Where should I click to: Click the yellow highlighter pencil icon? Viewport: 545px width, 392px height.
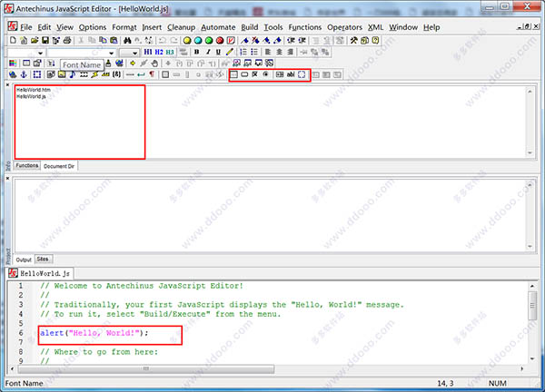(x=230, y=52)
